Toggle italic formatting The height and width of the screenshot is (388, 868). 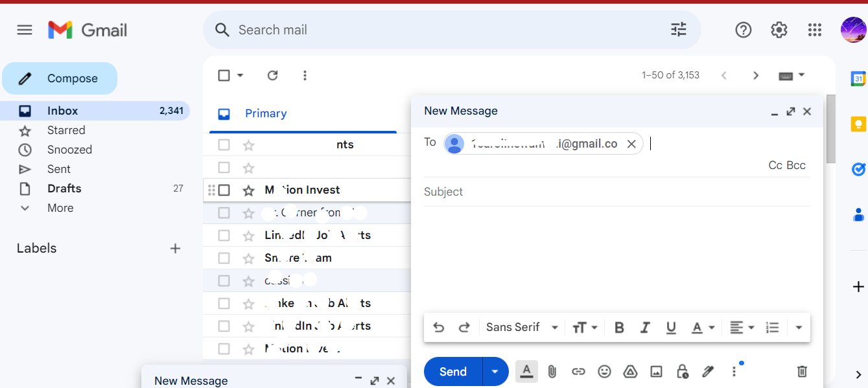(x=645, y=327)
